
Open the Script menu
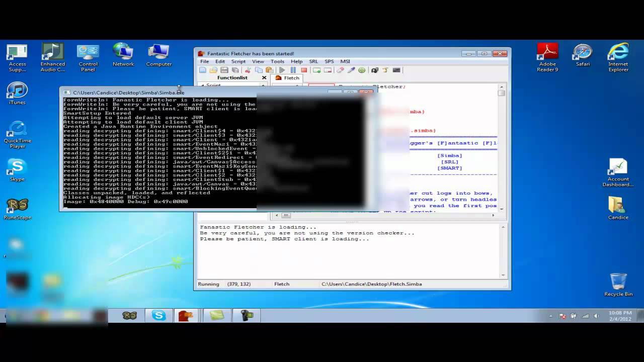pyautogui.click(x=238, y=61)
